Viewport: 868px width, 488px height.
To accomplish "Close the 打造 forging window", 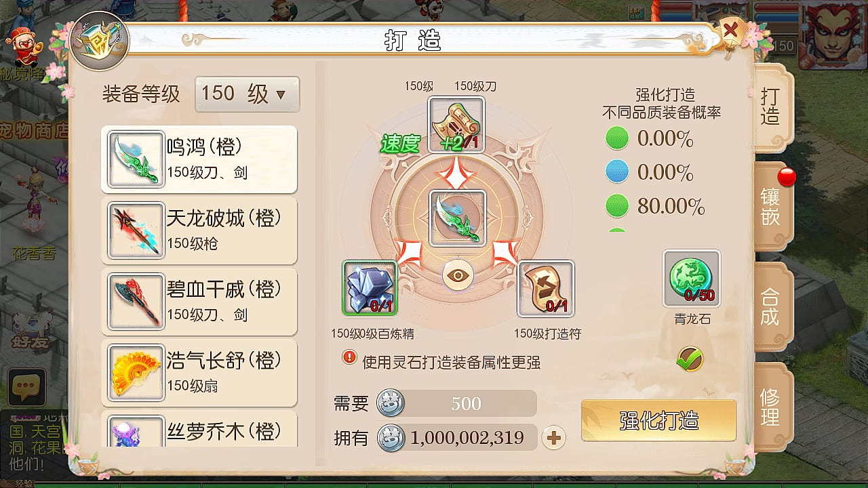I will [731, 31].
